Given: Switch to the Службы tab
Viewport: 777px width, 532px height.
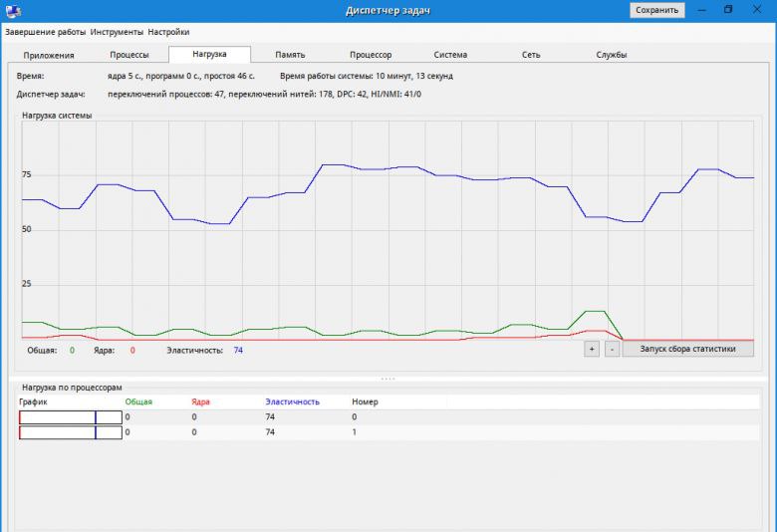Looking at the screenshot, I should coord(611,55).
